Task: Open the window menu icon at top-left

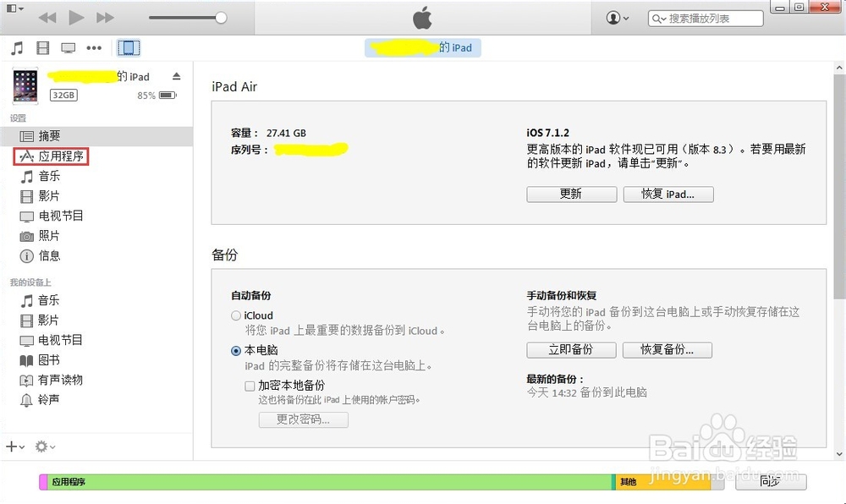Action: coord(14,8)
